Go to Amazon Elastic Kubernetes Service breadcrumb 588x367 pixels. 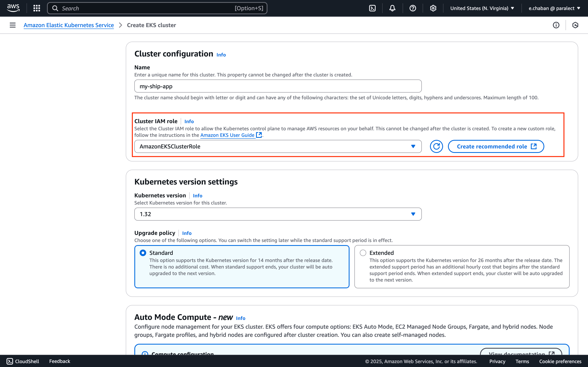click(x=69, y=25)
